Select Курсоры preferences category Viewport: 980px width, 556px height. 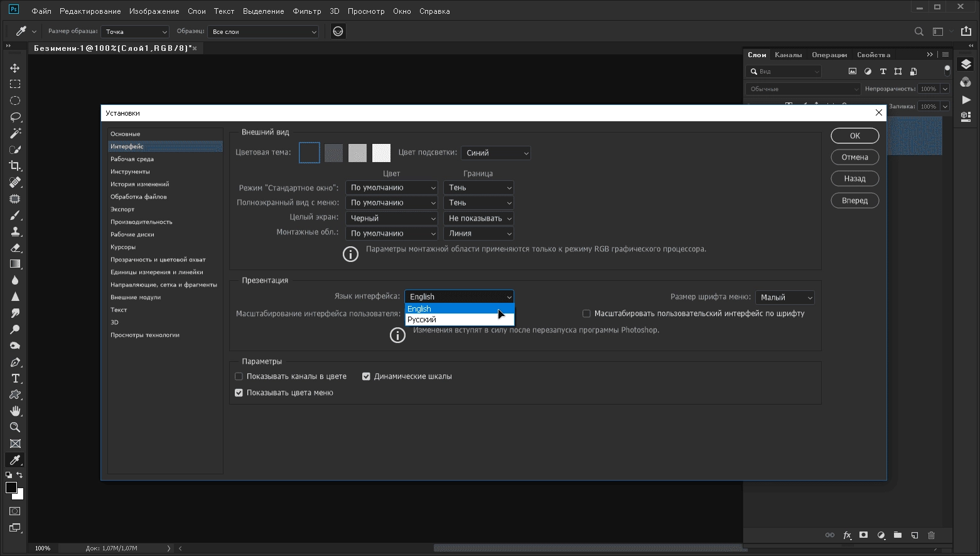point(165,247)
